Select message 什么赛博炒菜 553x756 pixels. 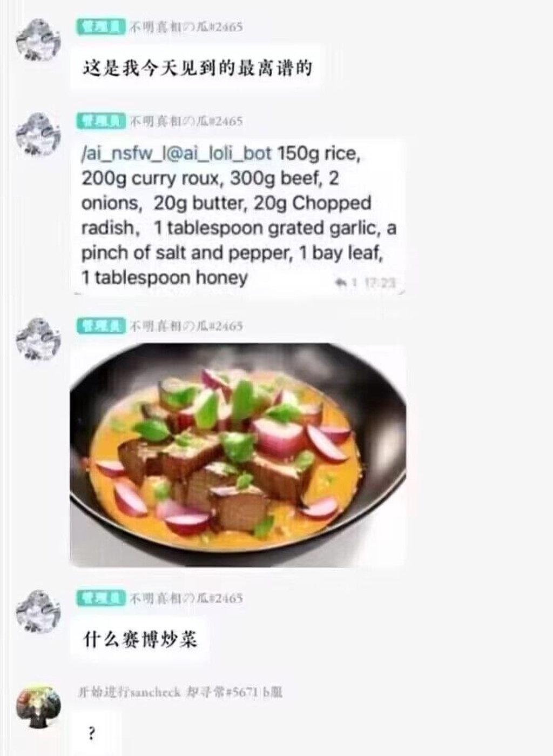tap(140, 640)
